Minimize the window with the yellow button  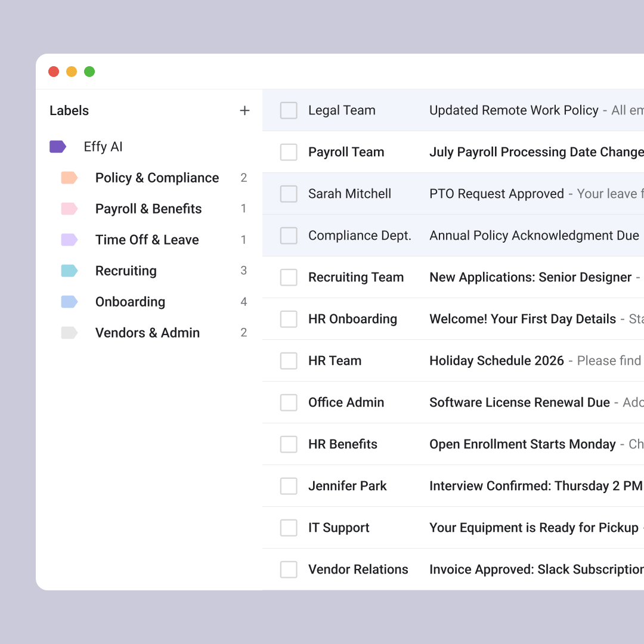tap(72, 72)
